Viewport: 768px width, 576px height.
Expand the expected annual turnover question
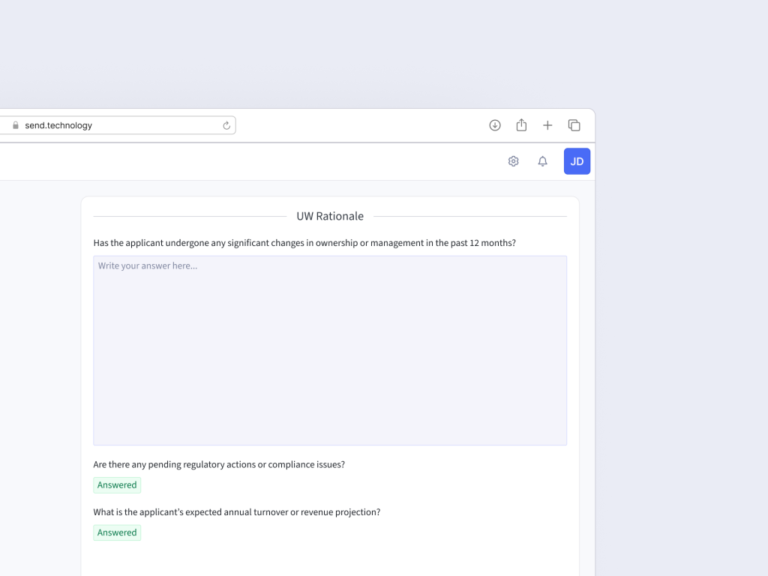pos(237,512)
